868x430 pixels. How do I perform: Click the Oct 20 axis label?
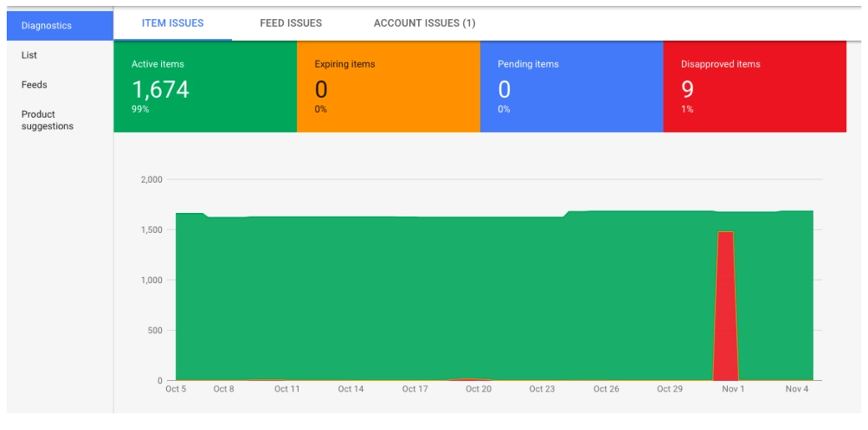(479, 389)
